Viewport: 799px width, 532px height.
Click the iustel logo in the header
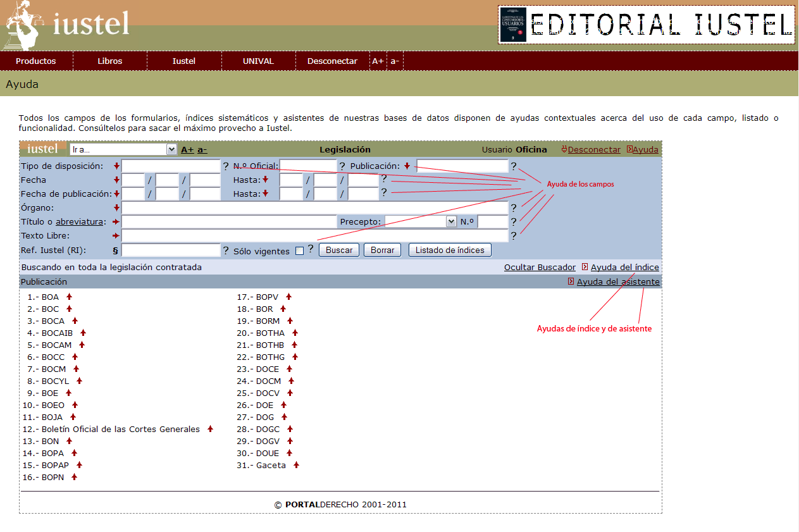pos(66,25)
